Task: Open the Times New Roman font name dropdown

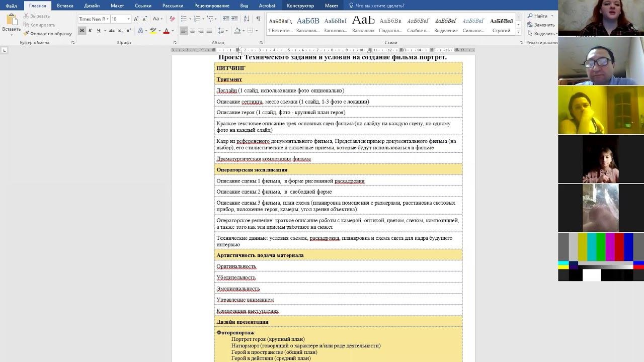Action: coord(107,19)
